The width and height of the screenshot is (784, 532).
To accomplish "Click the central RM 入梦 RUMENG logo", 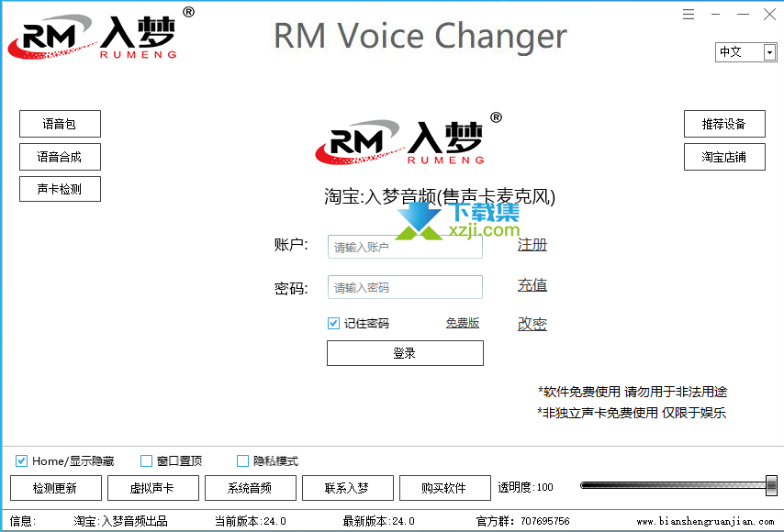I will point(409,139).
